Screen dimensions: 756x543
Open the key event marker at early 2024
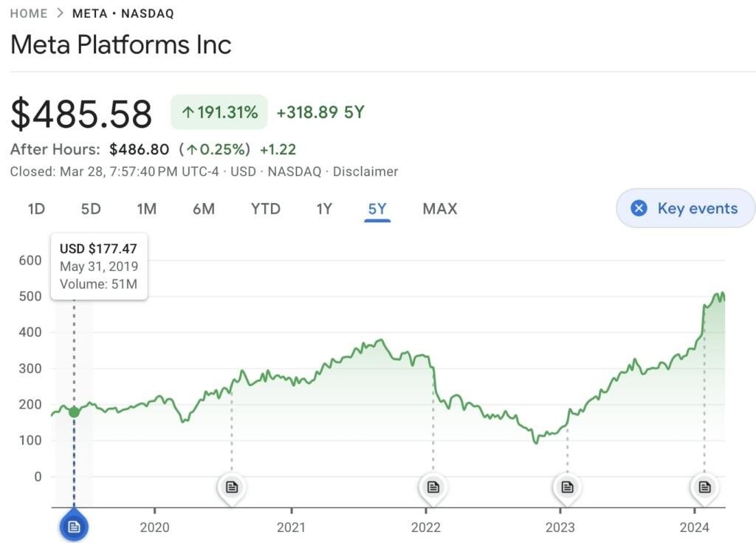(x=704, y=487)
